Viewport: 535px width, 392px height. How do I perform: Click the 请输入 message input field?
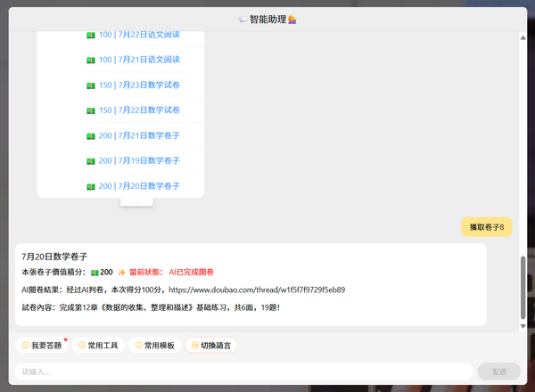pyautogui.click(x=243, y=372)
